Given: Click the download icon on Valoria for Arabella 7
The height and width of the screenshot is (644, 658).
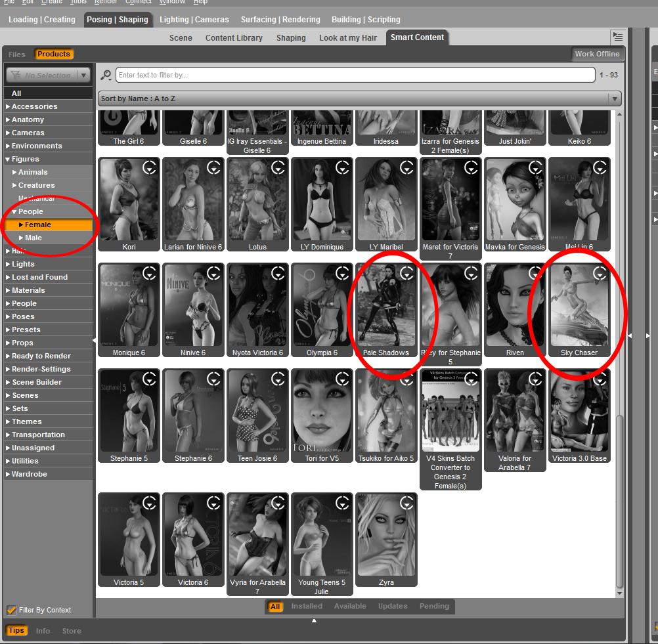Looking at the screenshot, I should pos(535,379).
